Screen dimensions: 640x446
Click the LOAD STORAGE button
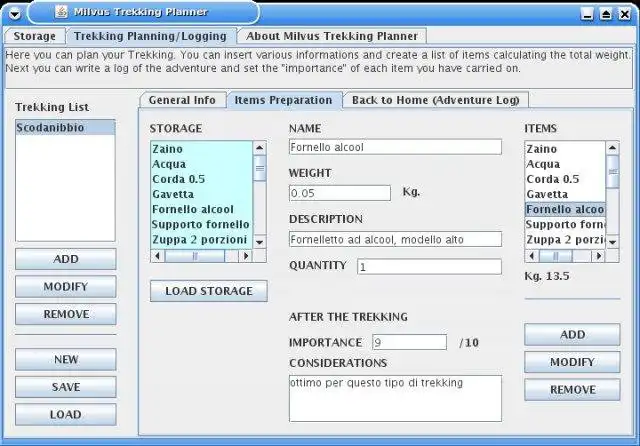tap(209, 291)
